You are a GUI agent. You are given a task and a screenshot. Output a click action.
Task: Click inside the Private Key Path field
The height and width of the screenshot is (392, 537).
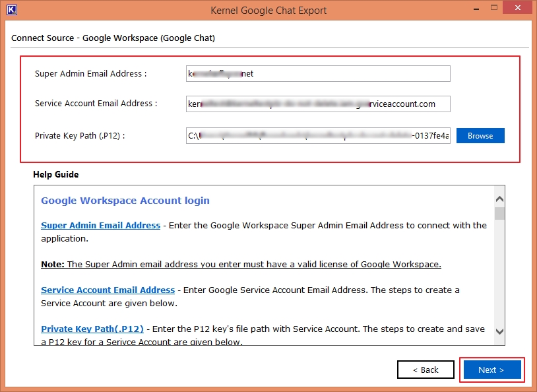tap(318, 136)
